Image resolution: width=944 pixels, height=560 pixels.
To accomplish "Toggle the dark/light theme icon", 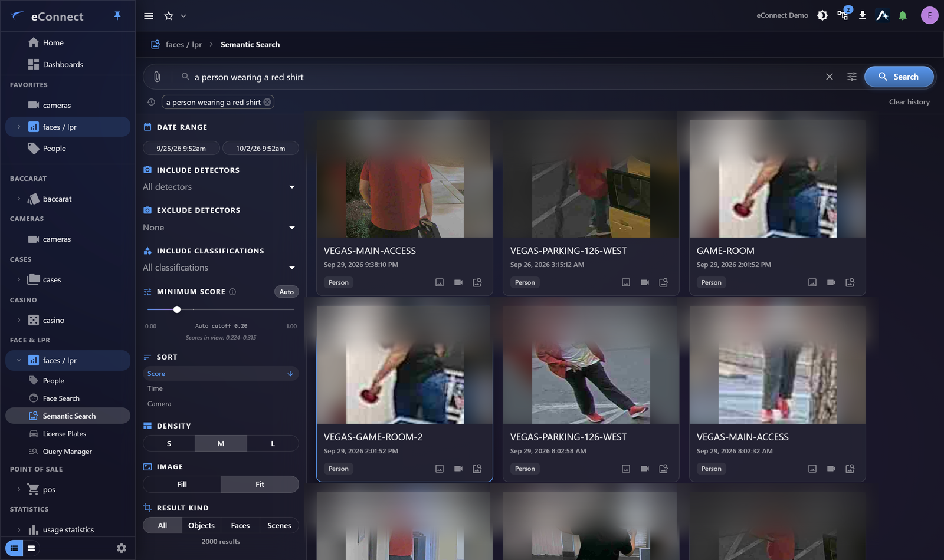I will [822, 15].
